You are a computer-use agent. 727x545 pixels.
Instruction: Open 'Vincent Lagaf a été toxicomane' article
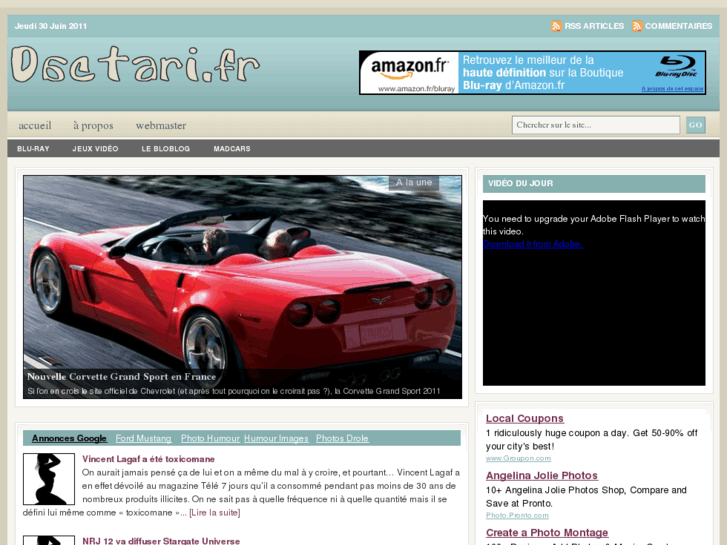[x=148, y=459]
